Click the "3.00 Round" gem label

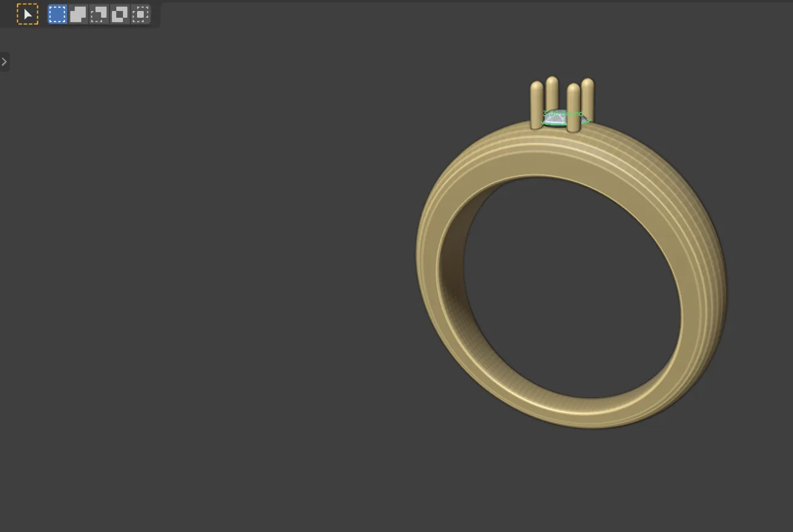click(562, 114)
